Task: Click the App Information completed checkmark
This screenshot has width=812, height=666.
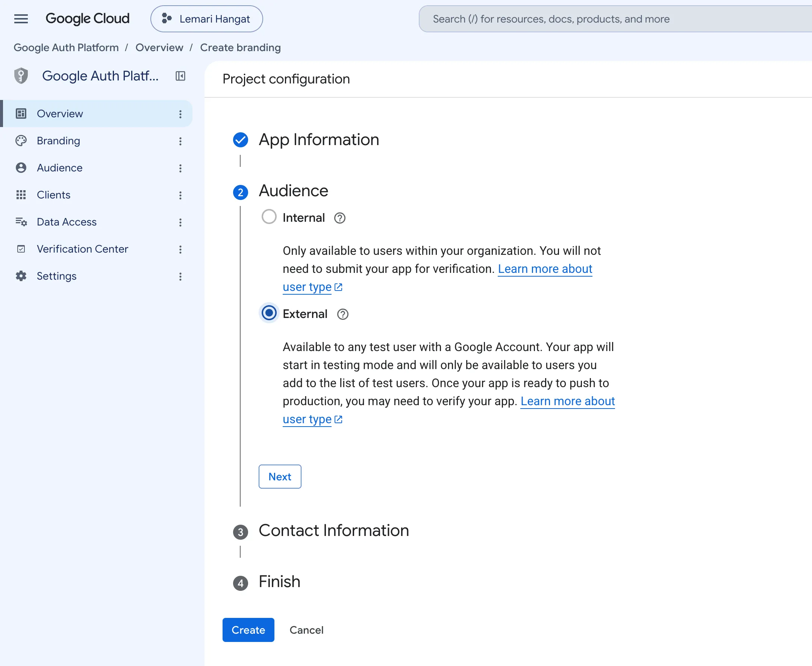Action: point(241,140)
